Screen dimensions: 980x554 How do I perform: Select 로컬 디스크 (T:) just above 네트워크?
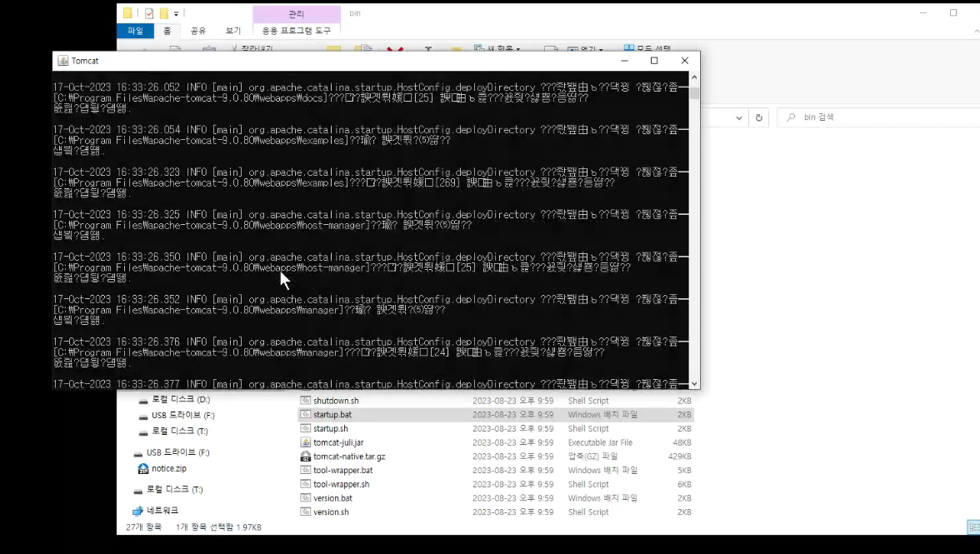174,489
